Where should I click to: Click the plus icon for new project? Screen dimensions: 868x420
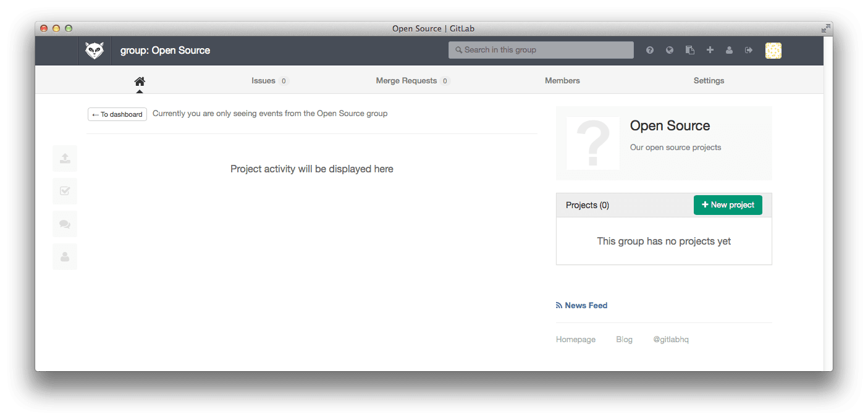pos(710,50)
